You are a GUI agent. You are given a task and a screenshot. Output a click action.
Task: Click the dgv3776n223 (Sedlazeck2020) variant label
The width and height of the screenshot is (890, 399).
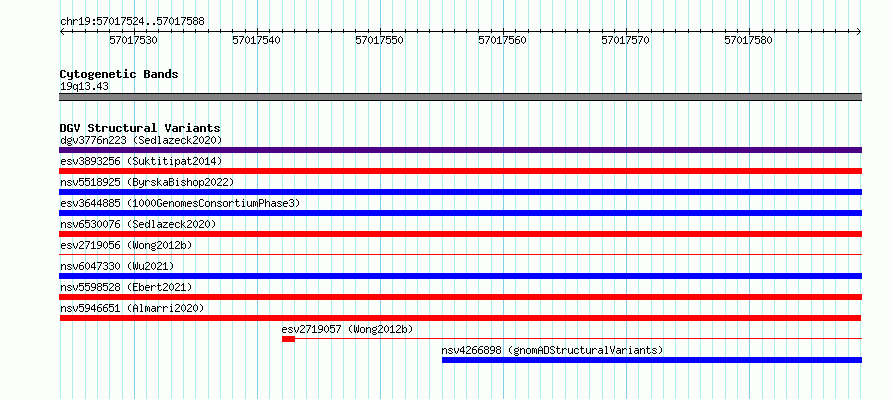pyautogui.click(x=141, y=140)
